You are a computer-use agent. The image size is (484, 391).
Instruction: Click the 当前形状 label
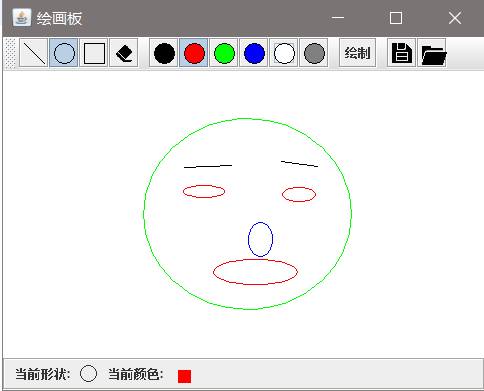coord(43,374)
